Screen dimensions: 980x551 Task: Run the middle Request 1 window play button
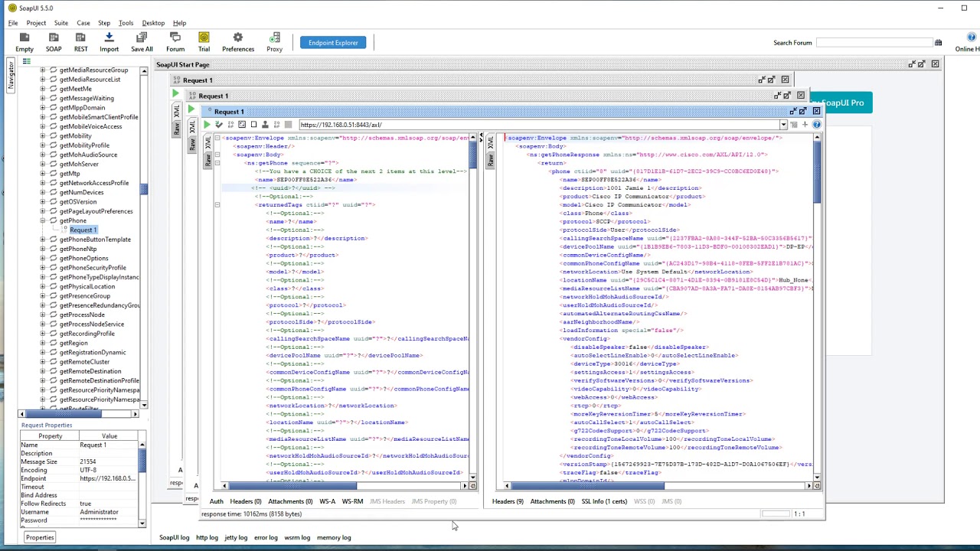[191, 109]
